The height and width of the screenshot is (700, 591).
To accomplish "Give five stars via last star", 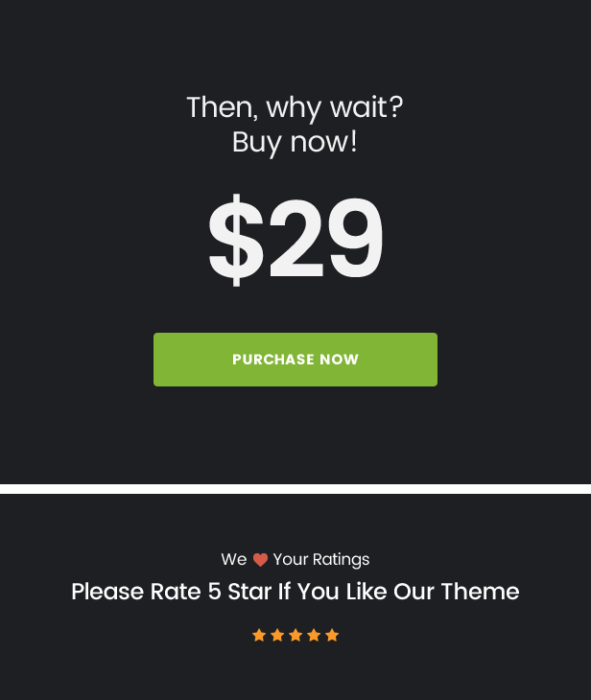I will (332, 635).
